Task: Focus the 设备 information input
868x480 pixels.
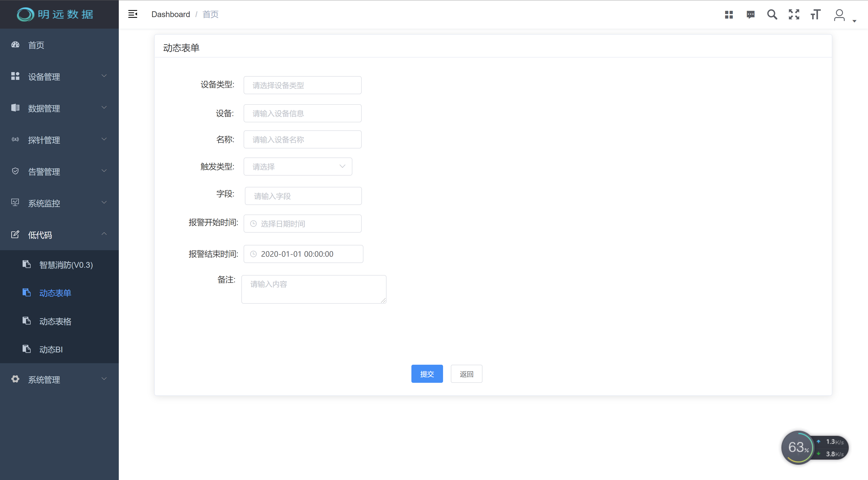Action: pyautogui.click(x=302, y=113)
